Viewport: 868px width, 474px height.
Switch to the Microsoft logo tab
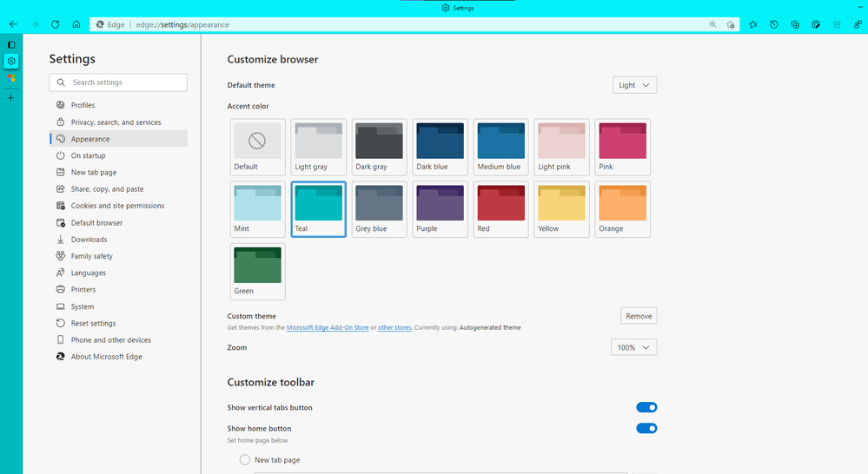pyautogui.click(x=11, y=78)
